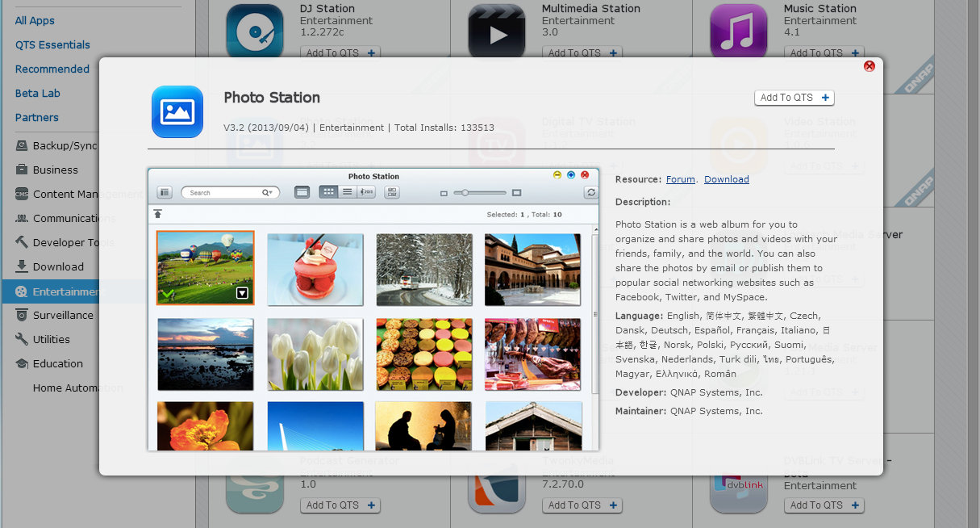
Task: Add TwonkyMedia to QTS
Action: (x=582, y=505)
